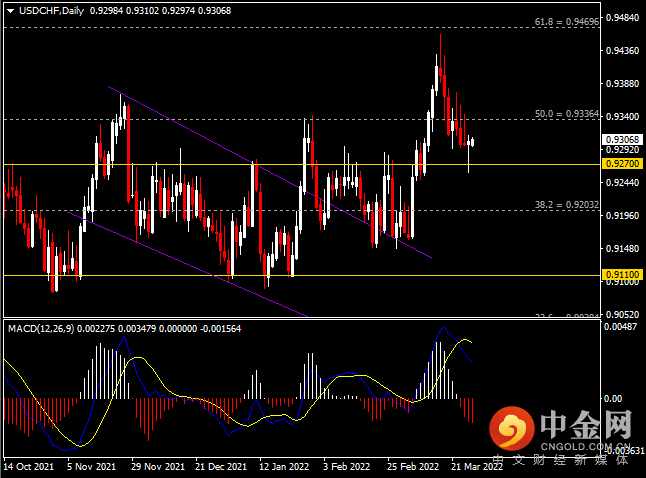Click the 0.93880 price scale value
Viewport: 646px width, 478px height.
(x=623, y=84)
